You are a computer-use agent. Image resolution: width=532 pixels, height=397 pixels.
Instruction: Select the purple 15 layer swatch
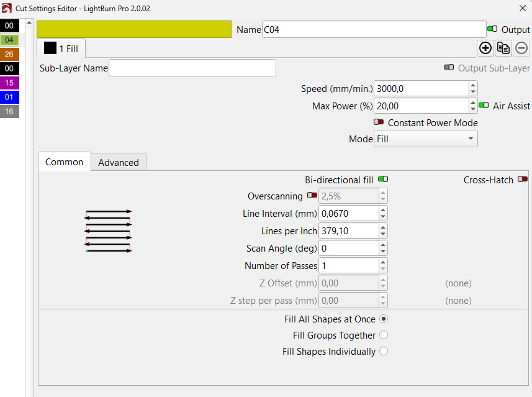tap(9, 83)
